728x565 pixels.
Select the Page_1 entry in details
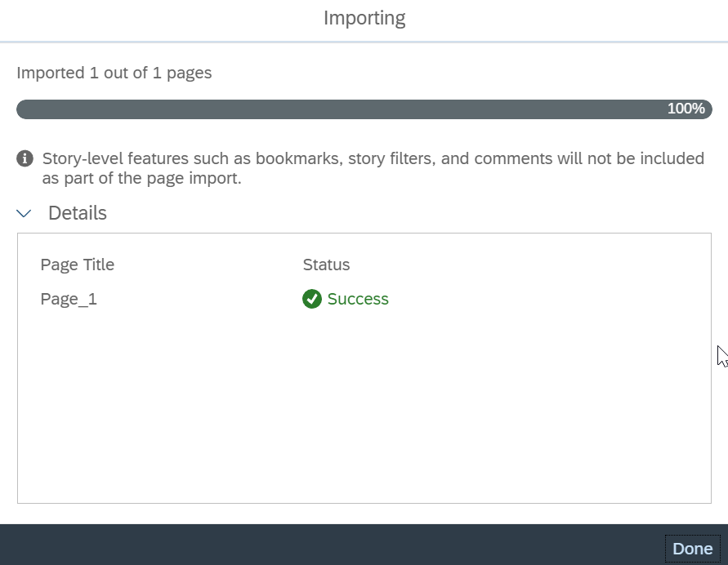pyautogui.click(x=69, y=299)
